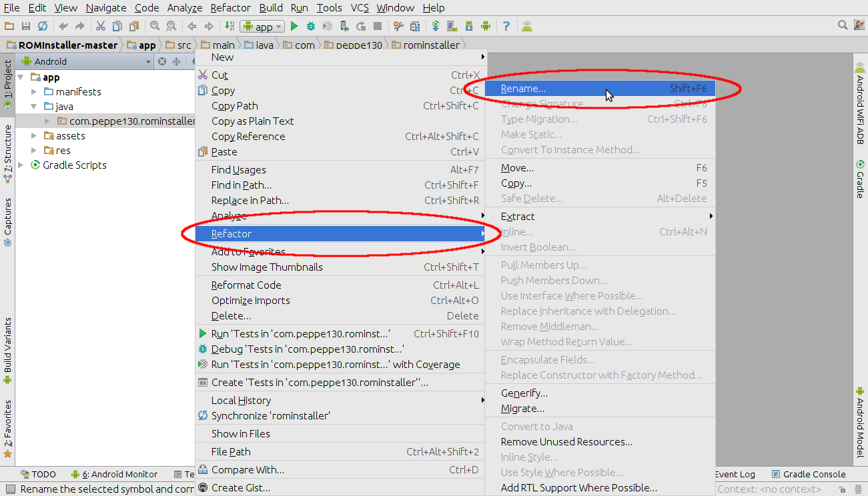Expand the manifests folder node
The image size is (868, 496).
34,92
